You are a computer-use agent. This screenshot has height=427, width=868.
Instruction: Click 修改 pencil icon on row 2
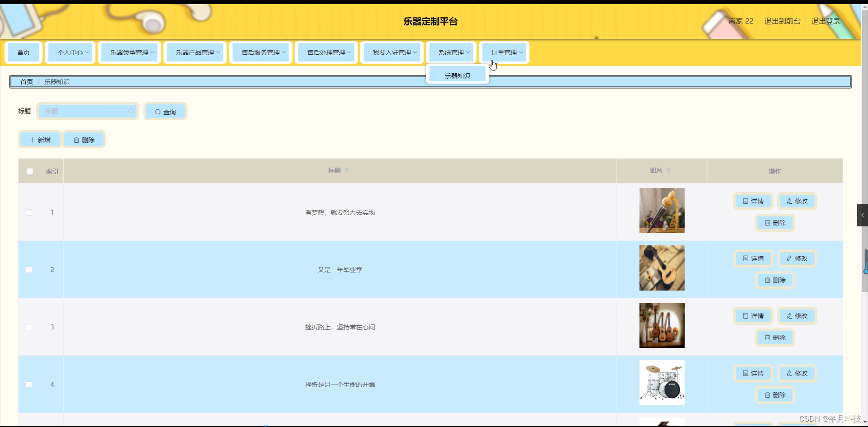[x=789, y=258]
